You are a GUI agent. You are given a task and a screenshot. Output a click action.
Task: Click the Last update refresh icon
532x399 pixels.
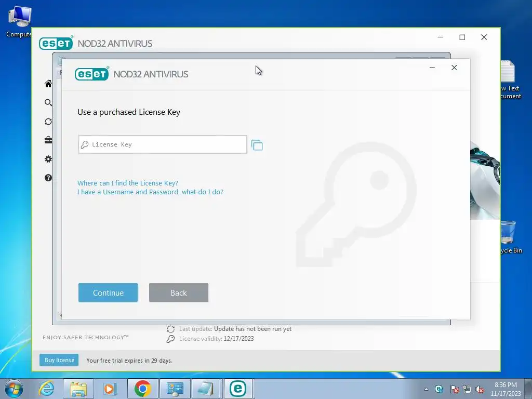(170, 329)
